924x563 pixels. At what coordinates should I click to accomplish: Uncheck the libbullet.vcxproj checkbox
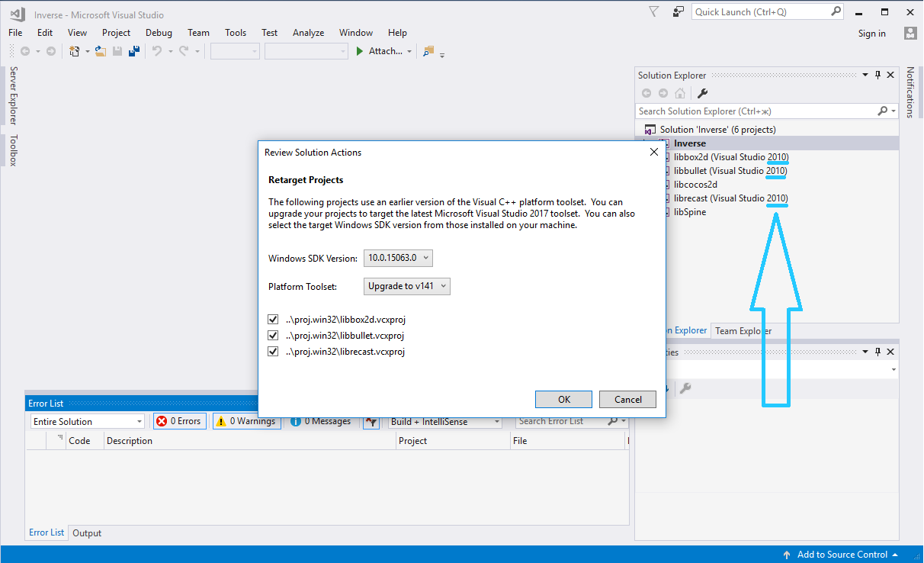click(274, 336)
